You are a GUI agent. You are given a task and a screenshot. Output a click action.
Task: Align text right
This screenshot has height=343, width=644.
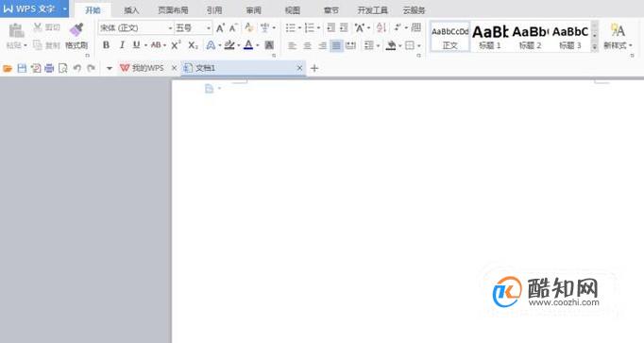[322, 45]
